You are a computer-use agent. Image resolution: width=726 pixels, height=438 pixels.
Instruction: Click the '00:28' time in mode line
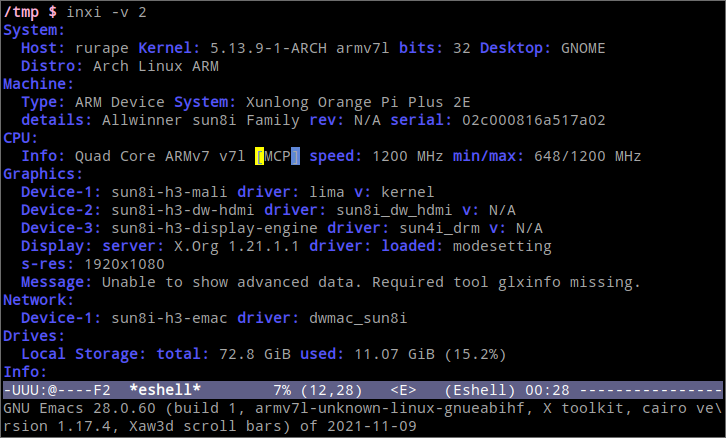click(547, 390)
